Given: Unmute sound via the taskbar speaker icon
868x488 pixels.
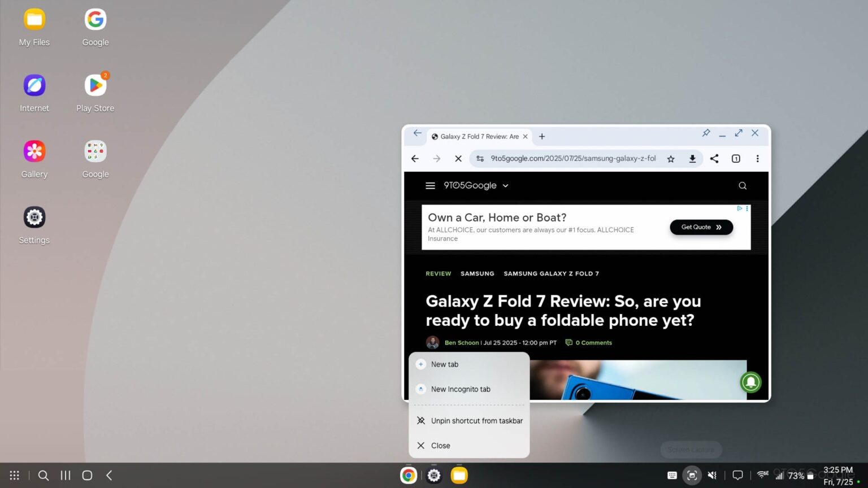Looking at the screenshot, I should (x=712, y=475).
